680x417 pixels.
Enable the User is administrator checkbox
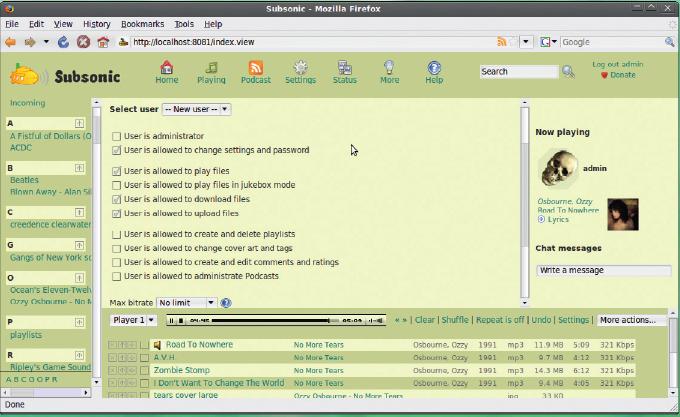click(x=116, y=137)
